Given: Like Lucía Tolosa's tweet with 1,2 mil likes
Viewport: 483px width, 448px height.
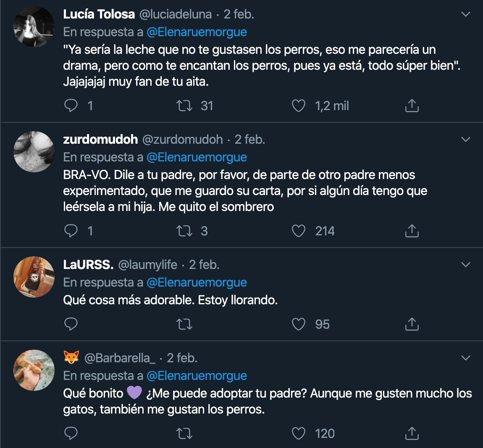Looking at the screenshot, I should (299, 105).
